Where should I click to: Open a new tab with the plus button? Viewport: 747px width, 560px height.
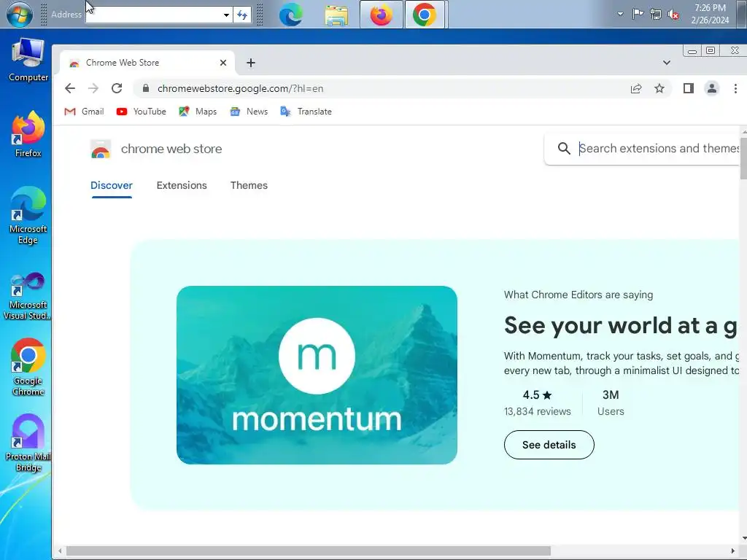click(x=251, y=63)
